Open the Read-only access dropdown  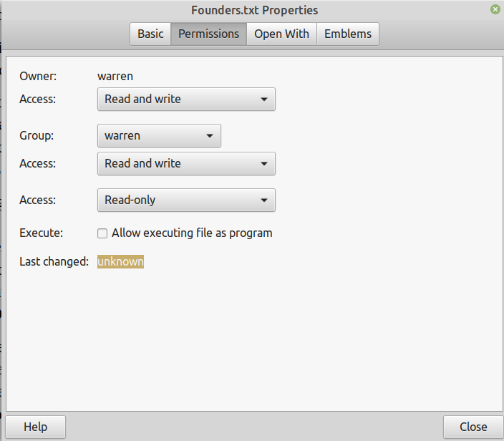(186, 200)
